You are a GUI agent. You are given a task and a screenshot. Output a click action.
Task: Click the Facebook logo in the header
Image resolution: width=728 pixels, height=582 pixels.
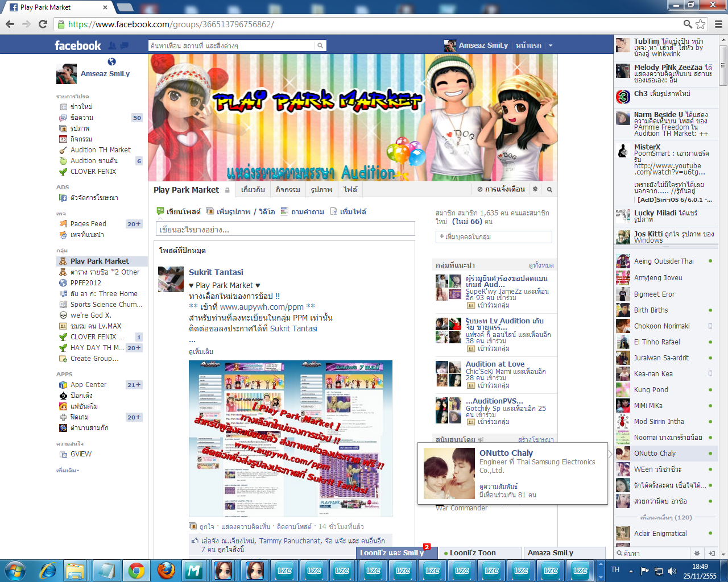pyautogui.click(x=77, y=45)
